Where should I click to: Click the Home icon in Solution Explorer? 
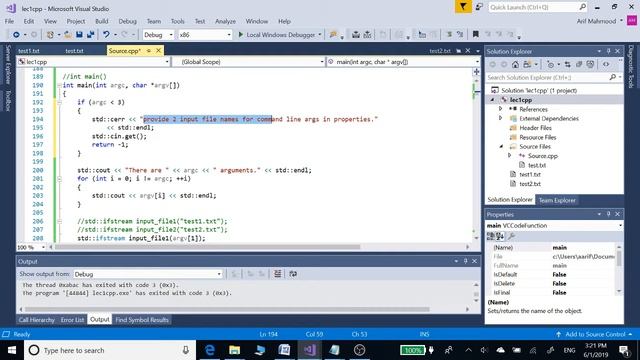(516, 64)
